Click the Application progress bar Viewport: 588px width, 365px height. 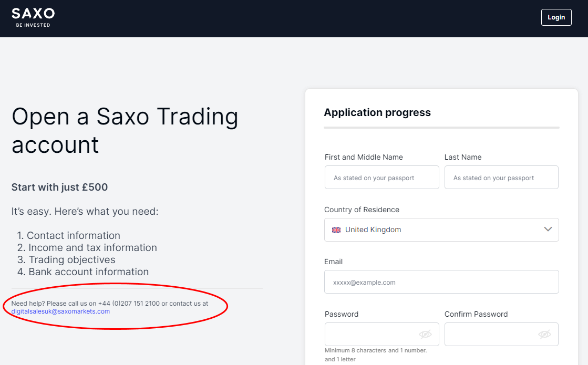coord(441,128)
